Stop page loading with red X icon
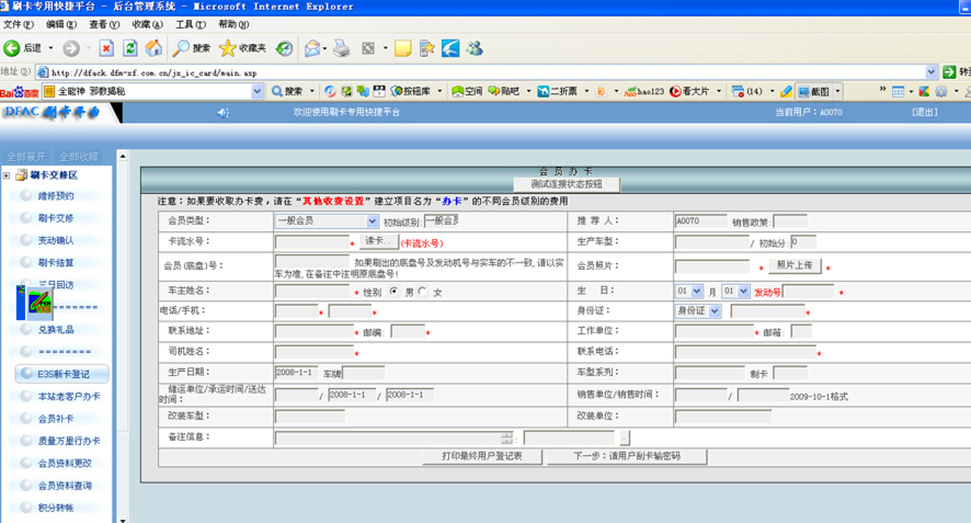This screenshot has width=971, height=523. click(107, 48)
